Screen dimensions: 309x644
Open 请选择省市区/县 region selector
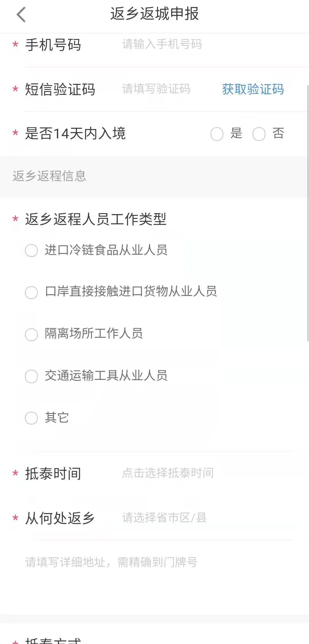[164, 518]
